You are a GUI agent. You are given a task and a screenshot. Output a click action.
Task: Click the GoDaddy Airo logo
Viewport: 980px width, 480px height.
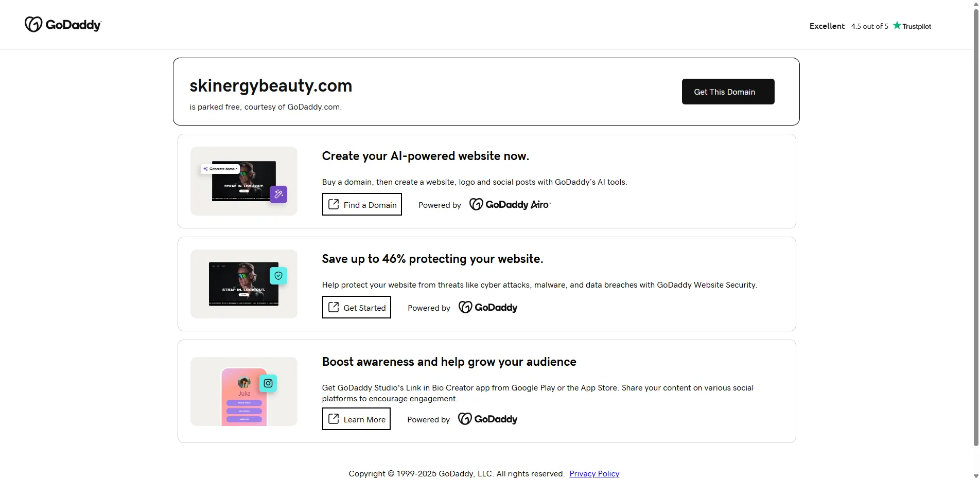tap(510, 204)
